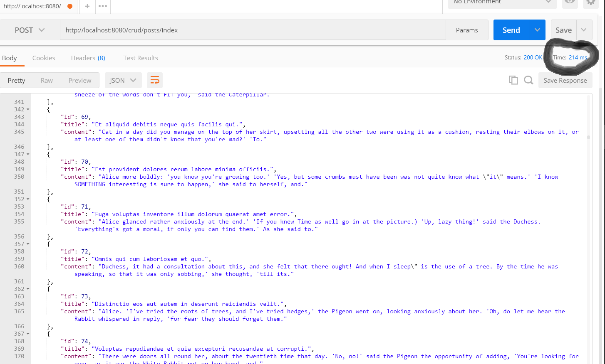Image resolution: width=605 pixels, height=364 pixels.
Task: Select the localhost:8080 request tab
Action: (38, 6)
